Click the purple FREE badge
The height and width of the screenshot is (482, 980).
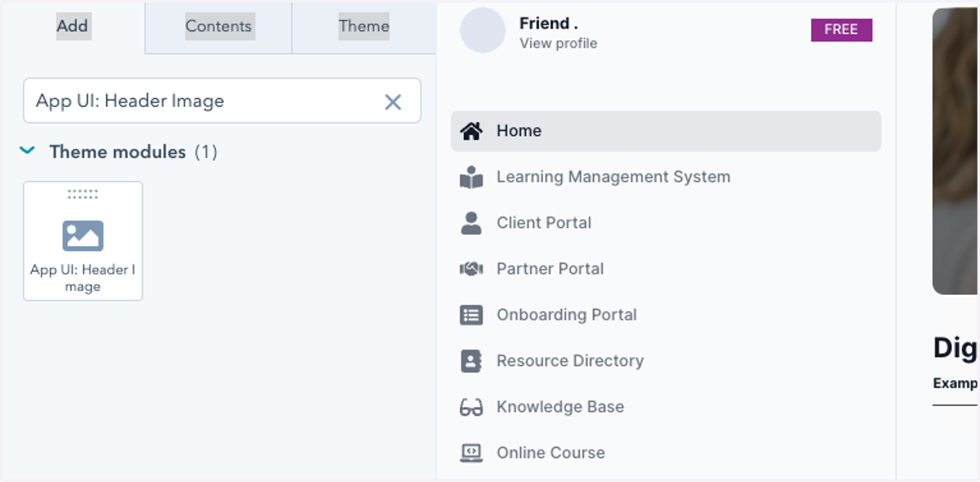coord(841,29)
